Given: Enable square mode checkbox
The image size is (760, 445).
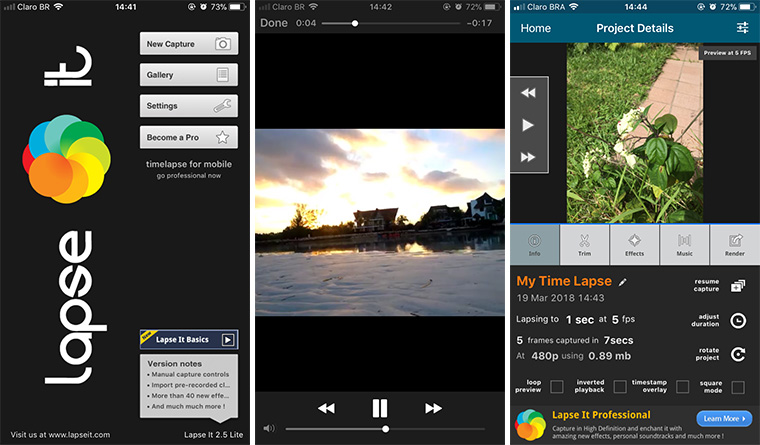Looking at the screenshot, I should [x=738, y=387].
